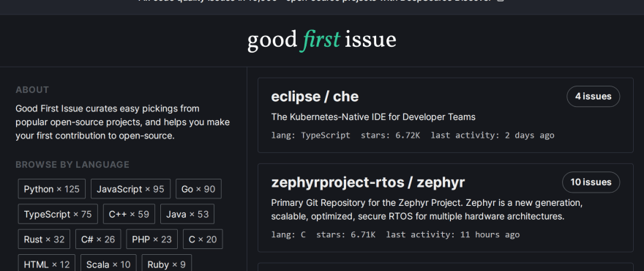
Task: Choose the Go × 90 filter
Action: pyautogui.click(x=198, y=189)
